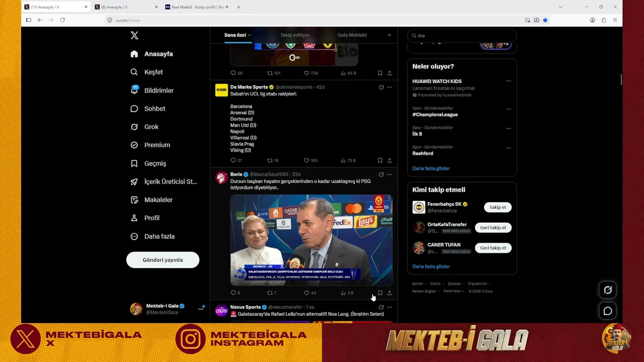The height and width of the screenshot is (362, 644).
Task: Reply to the post with 739 likes
Action: point(236,73)
